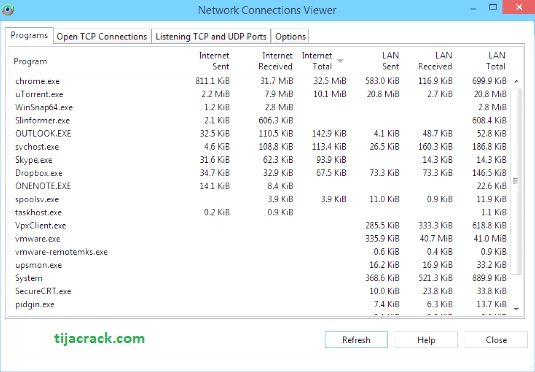Click the Refresh button
This screenshot has height=372, width=535.
pyautogui.click(x=356, y=340)
